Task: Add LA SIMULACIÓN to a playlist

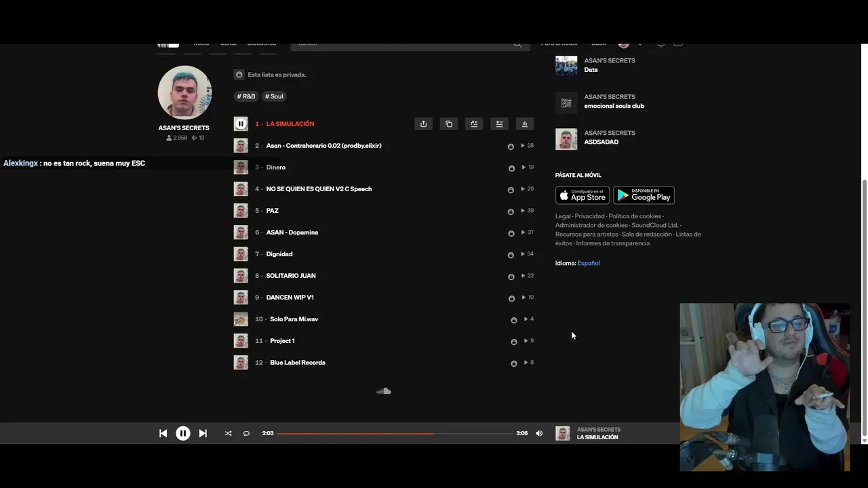Action: coord(499,124)
